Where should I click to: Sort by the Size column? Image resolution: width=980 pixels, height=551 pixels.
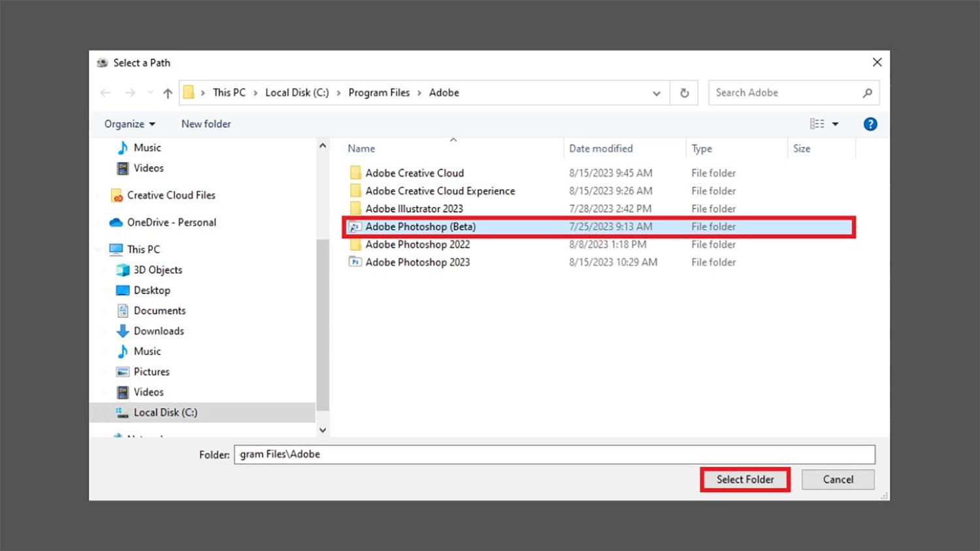pos(802,149)
